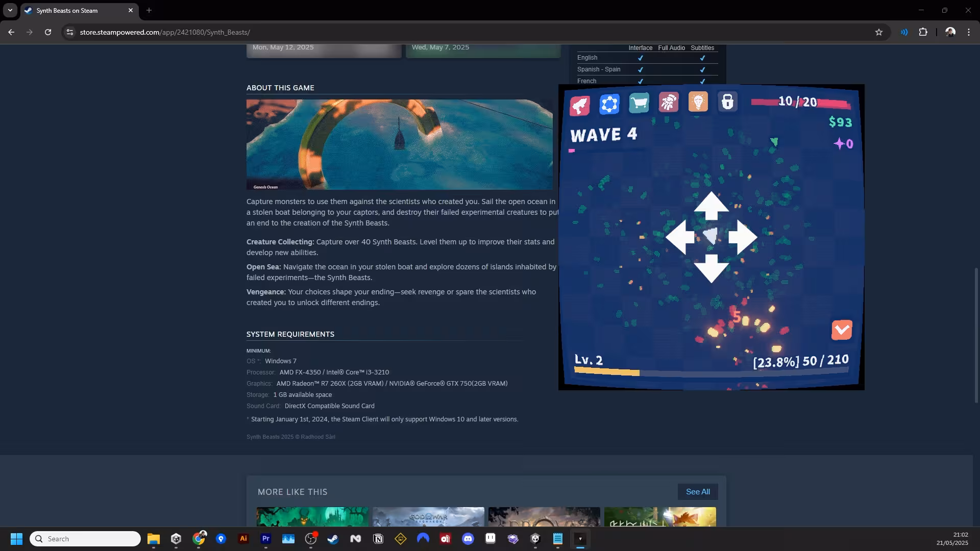Open the blue network nodes icon in game
This screenshot has width=980, height=551.
coord(609,104)
